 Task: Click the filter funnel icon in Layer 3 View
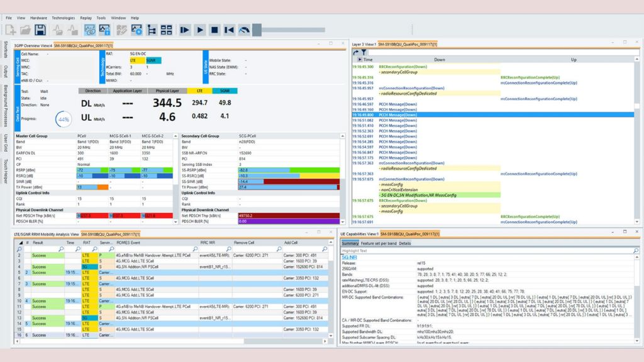(x=364, y=52)
